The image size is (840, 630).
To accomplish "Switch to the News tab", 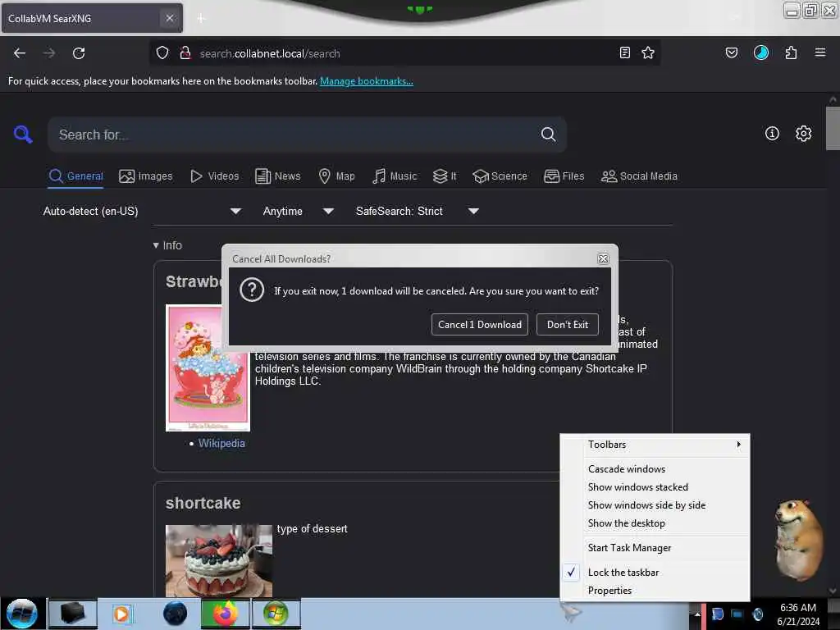I will [278, 176].
